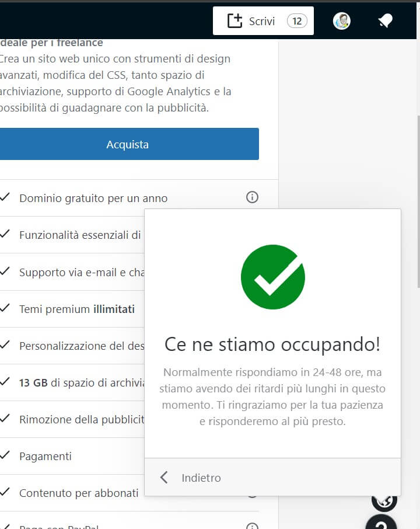Show info for Dominio gratuito per un anno
Image resolution: width=420 pixels, height=529 pixels.
tap(252, 197)
